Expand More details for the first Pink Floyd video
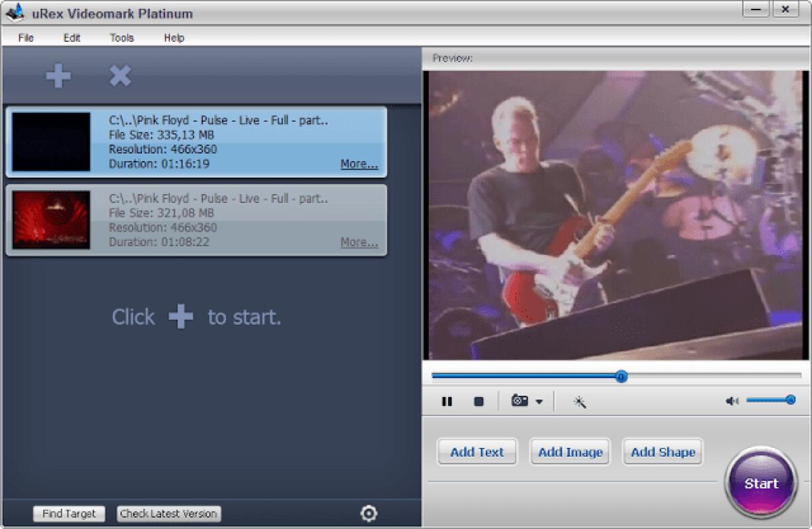 358,163
